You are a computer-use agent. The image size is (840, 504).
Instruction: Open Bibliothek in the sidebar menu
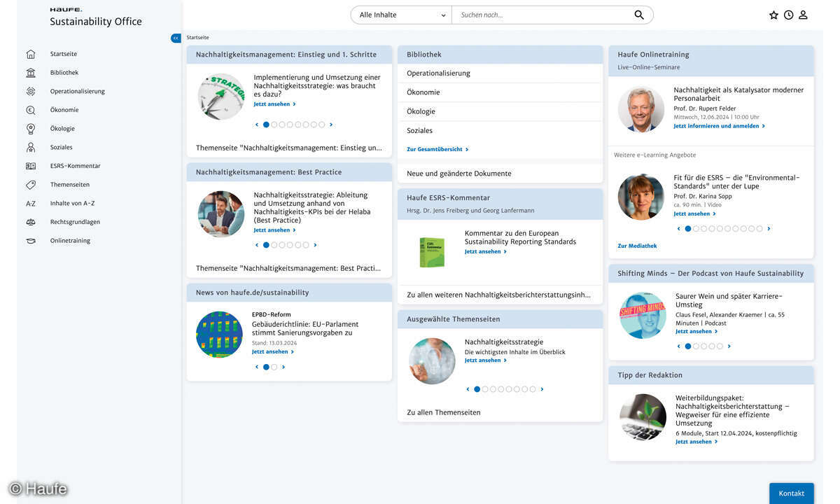pyautogui.click(x=64, y=73)
